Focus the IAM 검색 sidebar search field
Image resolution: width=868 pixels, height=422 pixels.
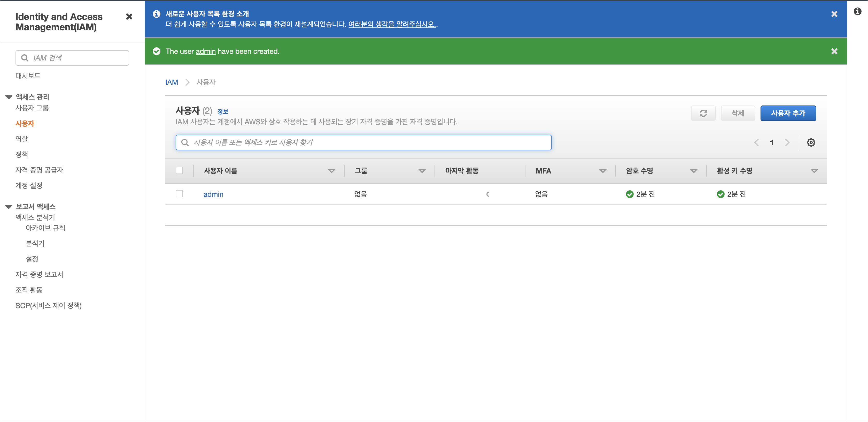point(72,58)
